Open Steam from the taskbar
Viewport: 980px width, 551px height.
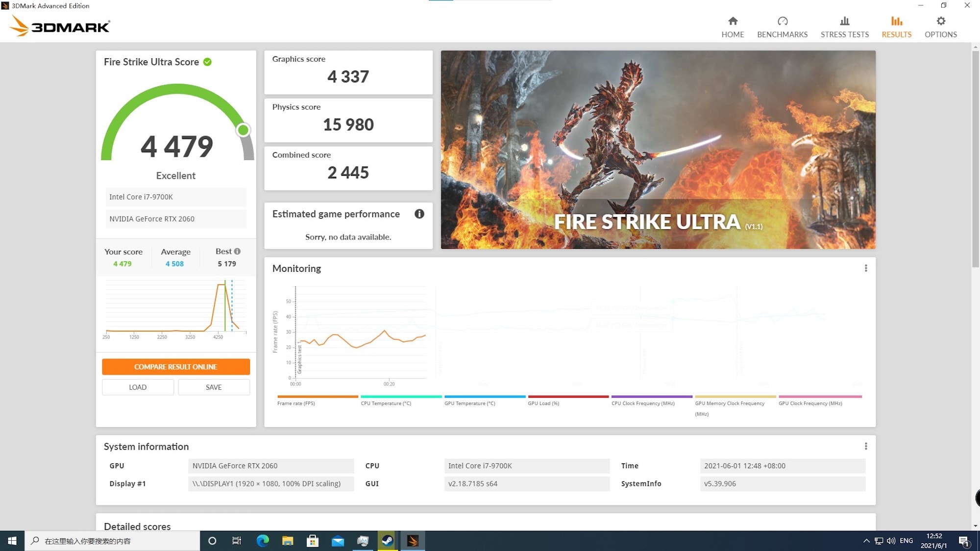click(388, 541)
